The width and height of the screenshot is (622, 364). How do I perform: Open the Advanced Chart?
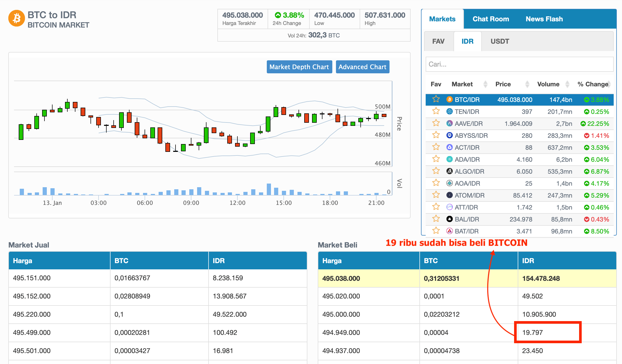[362, 67]
